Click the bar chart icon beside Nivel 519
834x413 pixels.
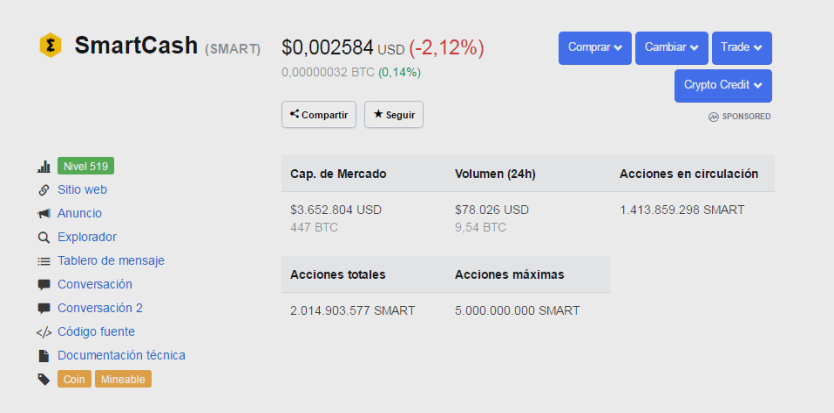coord(44,167)
